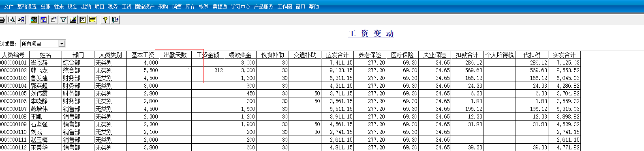Click the calculator grid toolbar icon
644x151 pixels.
point(73,19)
